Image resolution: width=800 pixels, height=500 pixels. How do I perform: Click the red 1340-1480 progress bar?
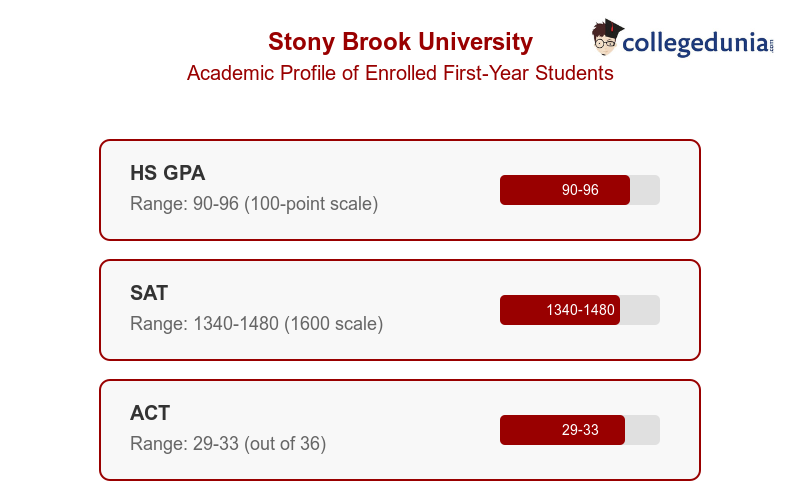point(560,310)
